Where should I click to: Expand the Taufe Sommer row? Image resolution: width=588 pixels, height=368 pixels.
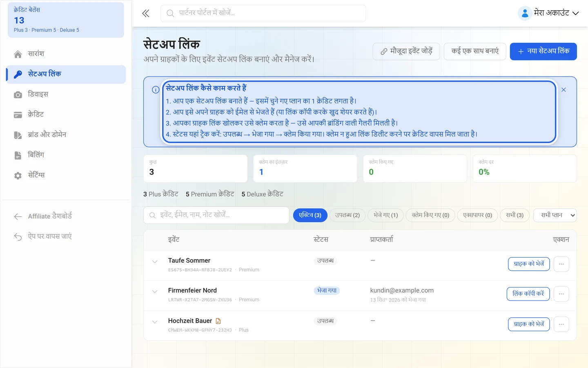[155, 262]
